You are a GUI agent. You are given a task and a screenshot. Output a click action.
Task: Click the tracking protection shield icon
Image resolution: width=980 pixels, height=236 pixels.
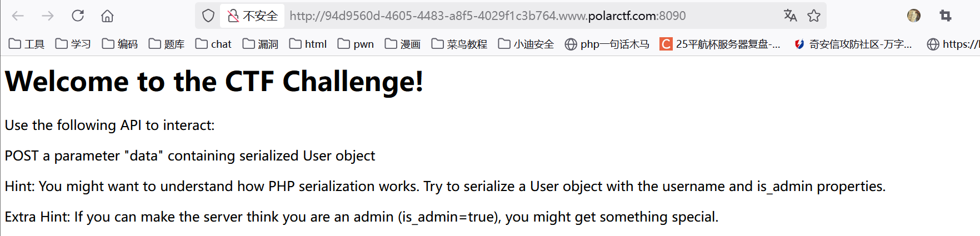click(208, 16)
